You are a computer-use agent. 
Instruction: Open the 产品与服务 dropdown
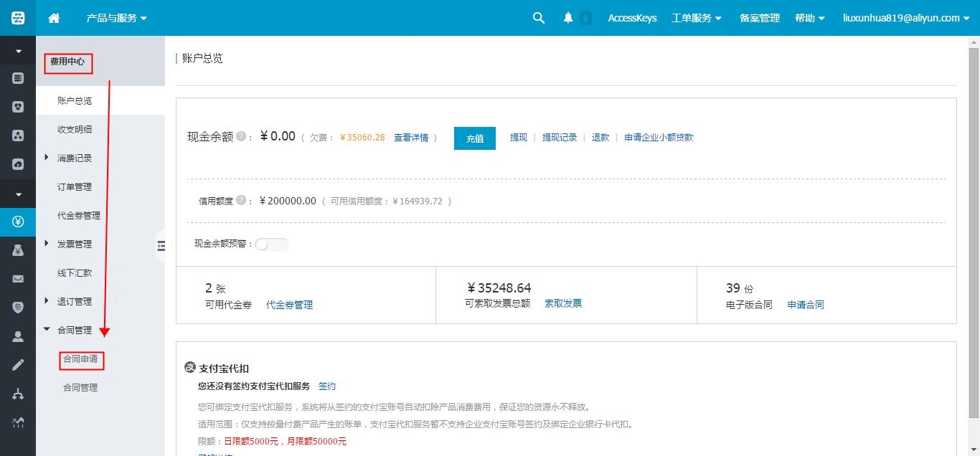[116, 18]
